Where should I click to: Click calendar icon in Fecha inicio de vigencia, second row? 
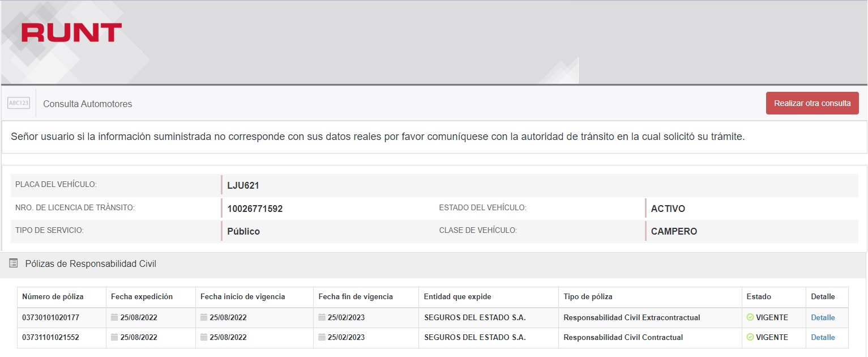click(204, 337)
